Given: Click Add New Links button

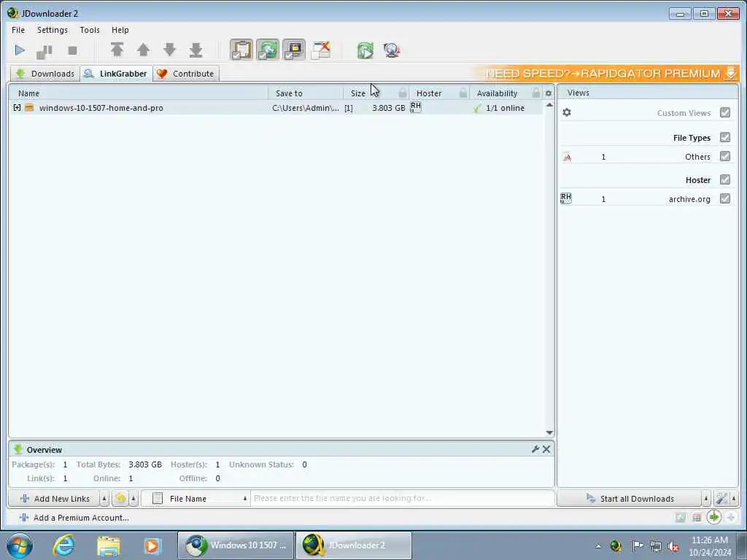Looking at the screenshot, I should pyautogui.click(x=54, y=499).
